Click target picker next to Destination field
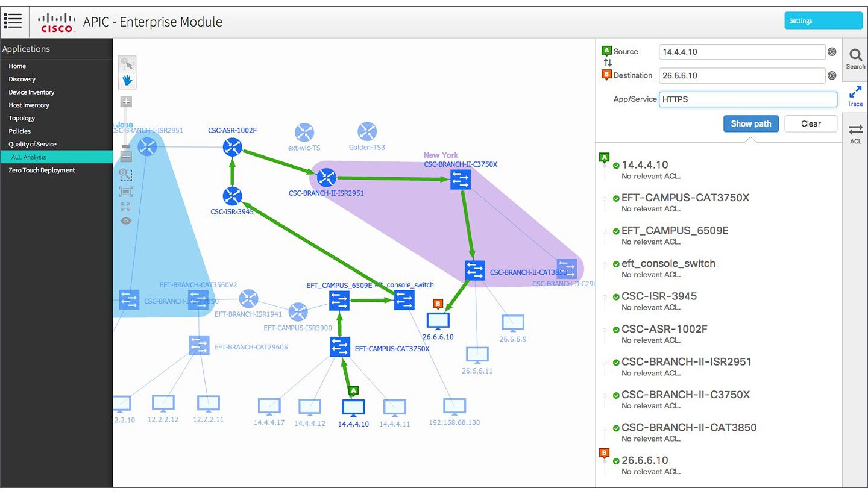 coord(832,75)
